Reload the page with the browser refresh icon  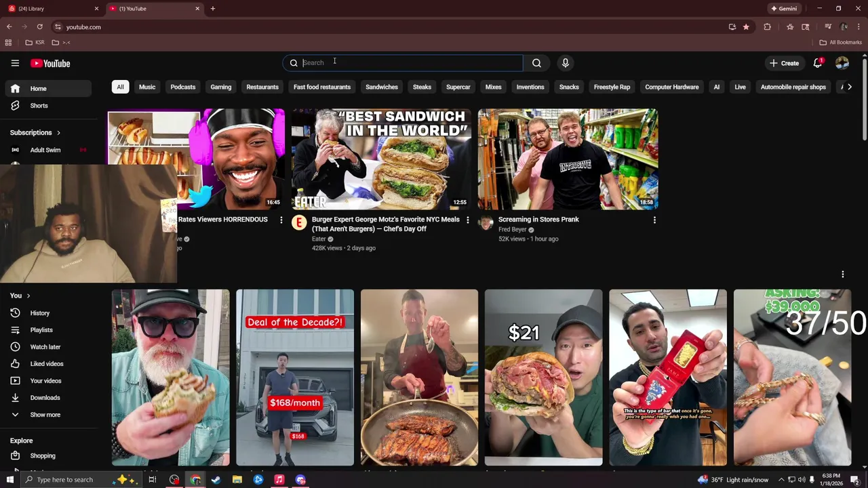[40, 27]
